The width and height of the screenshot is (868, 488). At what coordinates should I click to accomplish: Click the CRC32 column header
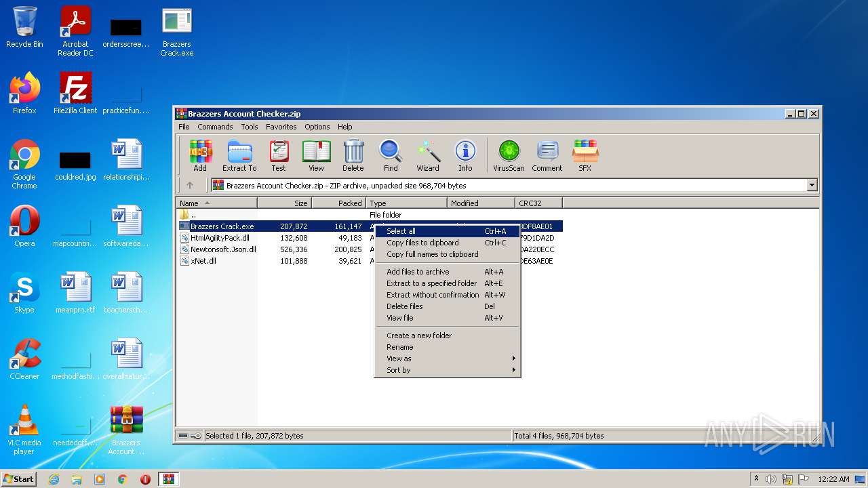pos(538,203)
